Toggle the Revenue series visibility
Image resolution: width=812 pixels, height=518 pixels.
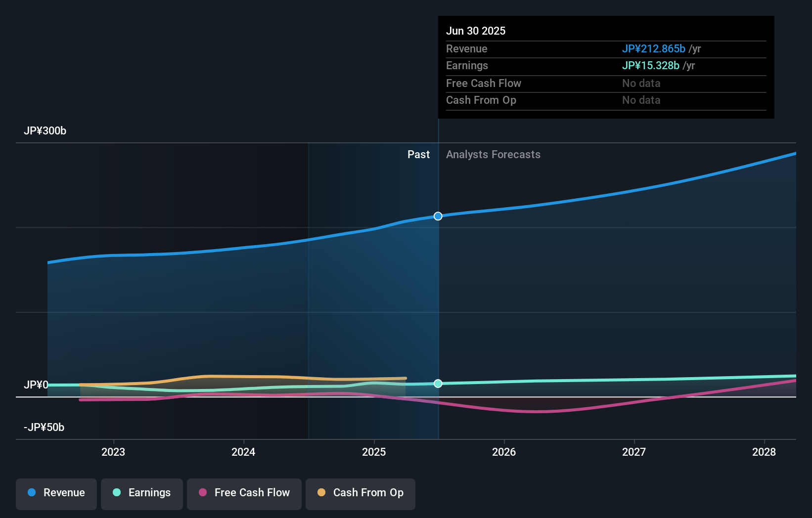[x=56, y=494]
